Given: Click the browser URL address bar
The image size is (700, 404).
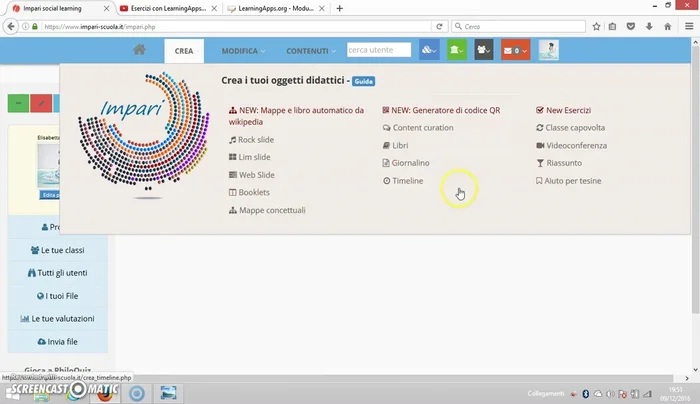Looking at the screenshot, I should point(237,26).
